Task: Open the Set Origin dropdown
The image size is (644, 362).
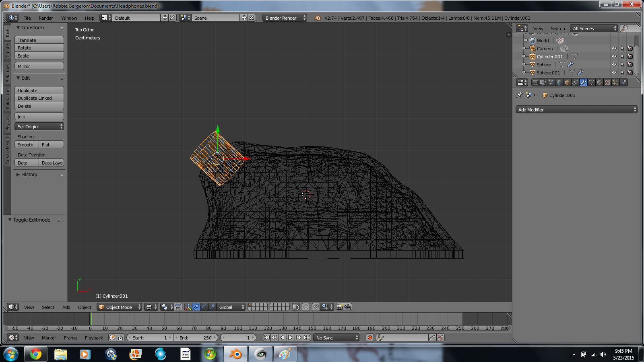Action: (x=39, y=126)
